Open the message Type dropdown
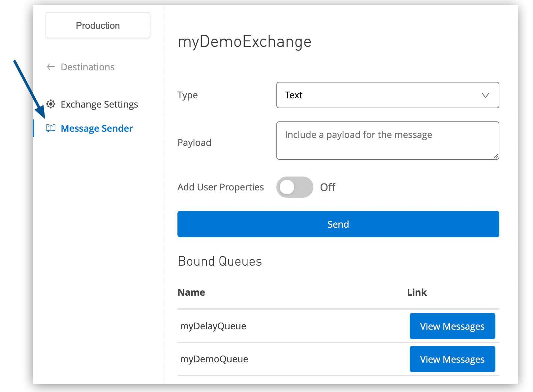Viewport: 533px width, 392px height. (388, 95)
